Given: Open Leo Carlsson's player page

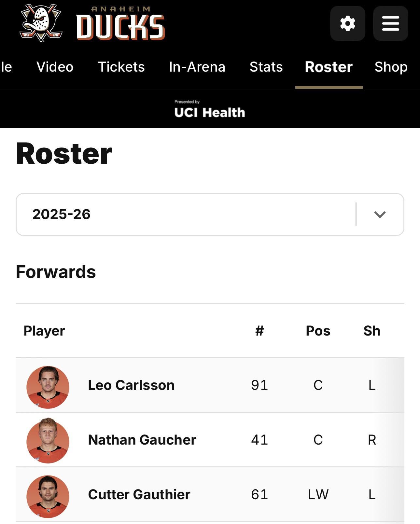Looking at the screenshot, I should [131, 385].
